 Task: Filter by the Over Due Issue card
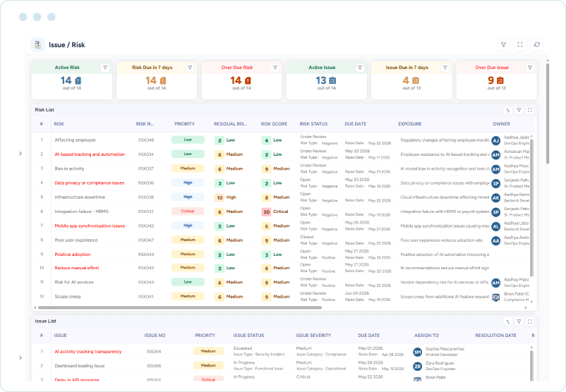pyautogui.click(x=530, y=68)
